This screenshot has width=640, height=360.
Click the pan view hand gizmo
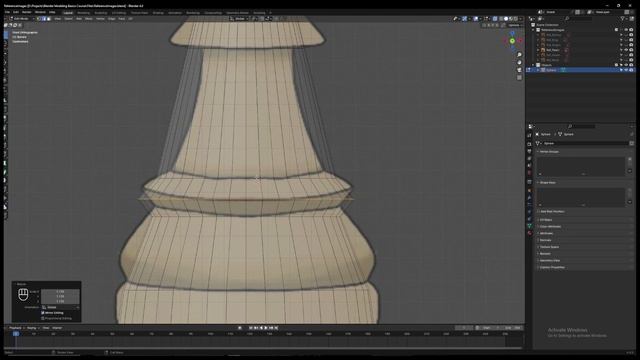[519, 62]
